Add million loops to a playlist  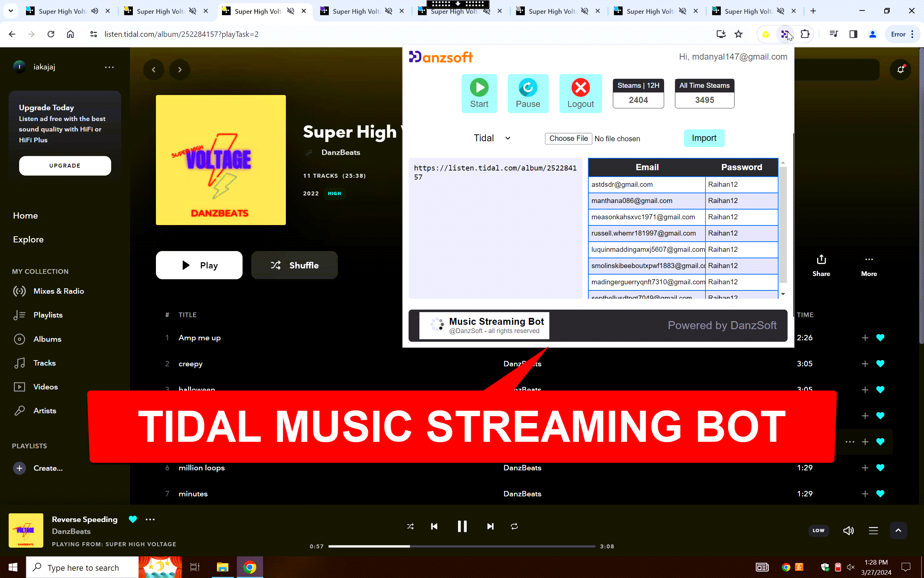(865, 467)
